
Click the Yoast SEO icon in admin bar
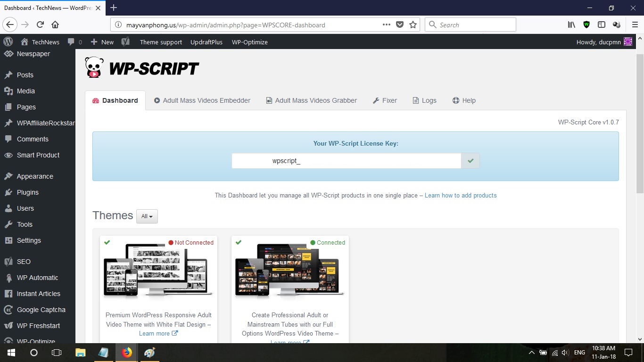[x=125, y=42]
